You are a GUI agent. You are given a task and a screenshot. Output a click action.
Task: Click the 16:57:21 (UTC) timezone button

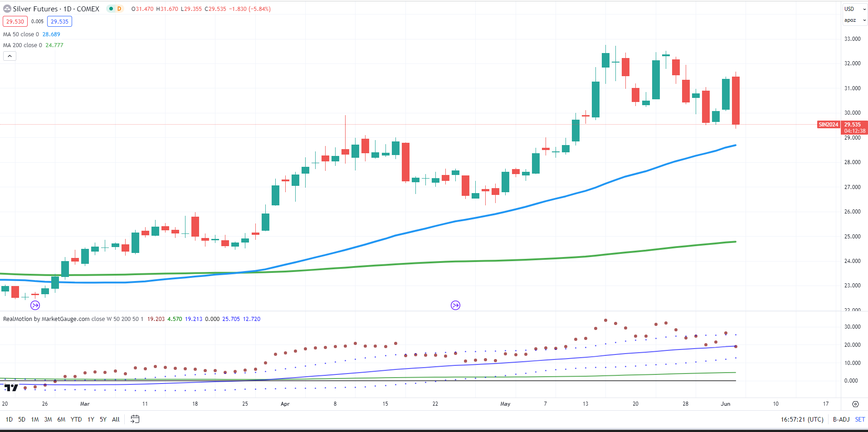click(802, 419)
